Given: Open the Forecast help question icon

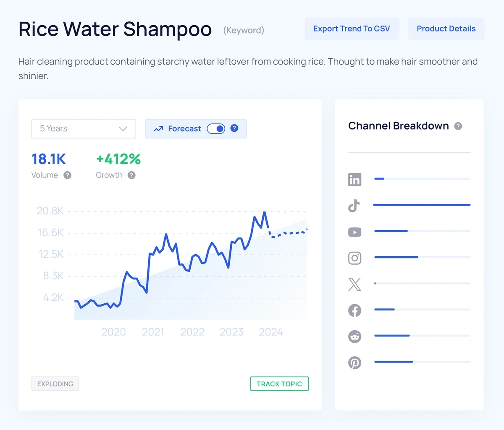Looking at the screenshot, I should [x=234, y=128].
